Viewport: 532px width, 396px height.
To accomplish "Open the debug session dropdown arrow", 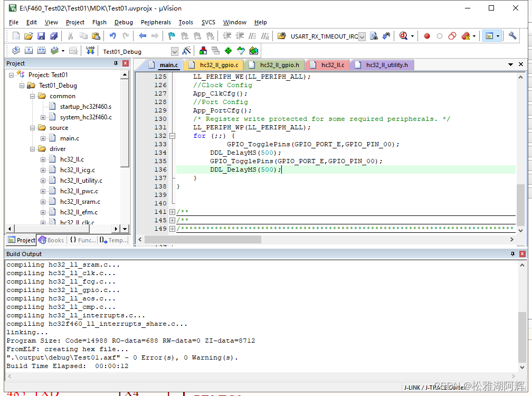I will coord(413,36).
